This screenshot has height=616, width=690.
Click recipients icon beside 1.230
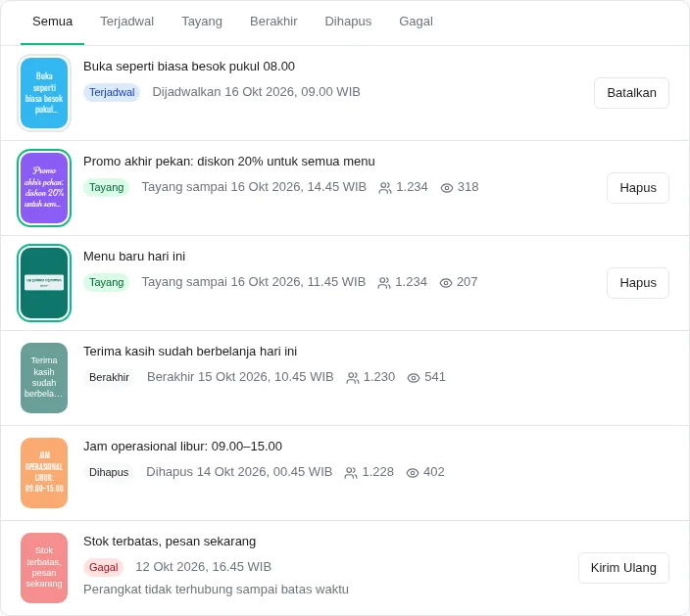coord(353,378)
